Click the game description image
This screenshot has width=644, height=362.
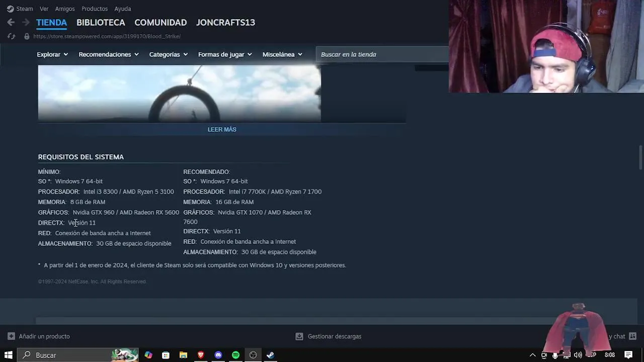point(180,94)
